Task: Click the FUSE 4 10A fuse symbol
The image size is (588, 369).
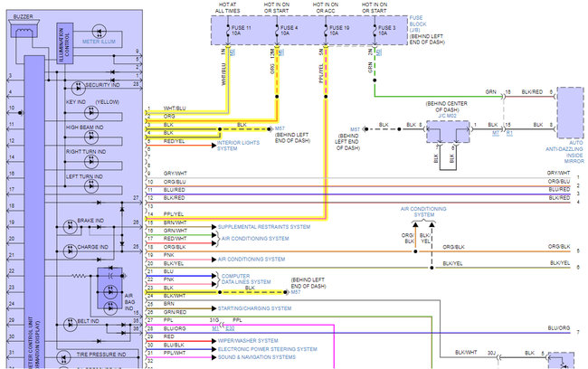Action: click(277, 31)
